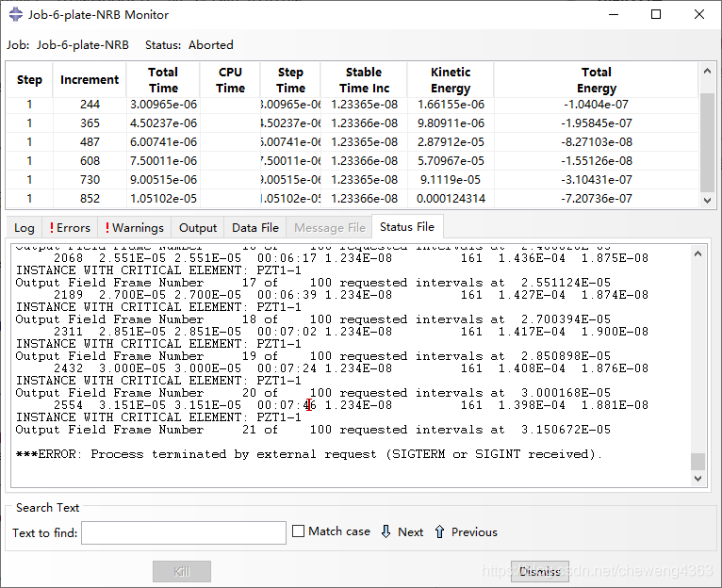Click the Step column header
The image size is (722, 588).
click(x=29, y=80)
